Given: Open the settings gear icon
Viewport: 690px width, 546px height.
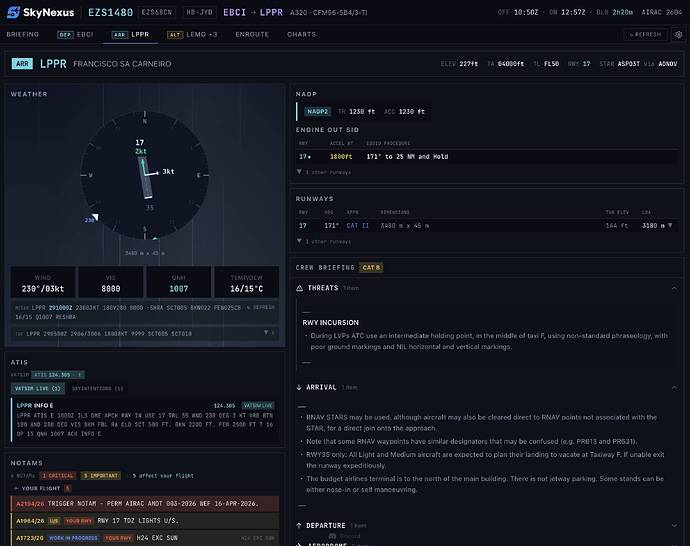Looking at the screenshot, I should click(679, 34).
